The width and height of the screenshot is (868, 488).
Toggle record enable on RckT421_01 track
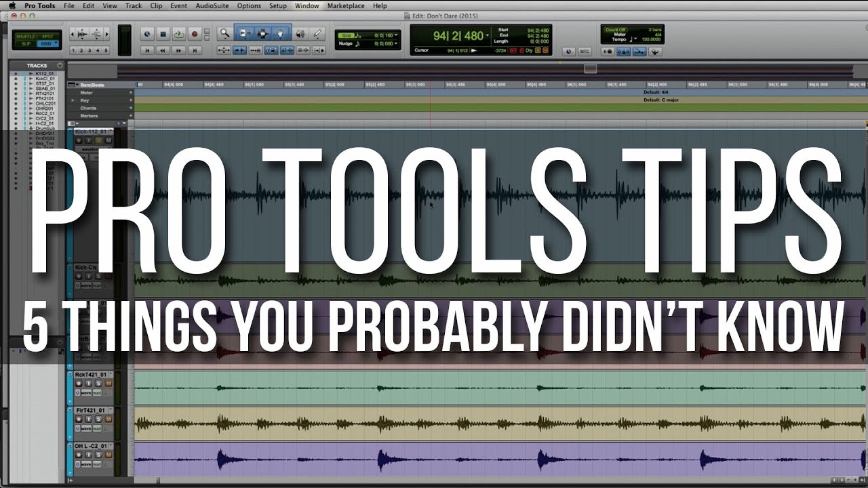point(79,384)
